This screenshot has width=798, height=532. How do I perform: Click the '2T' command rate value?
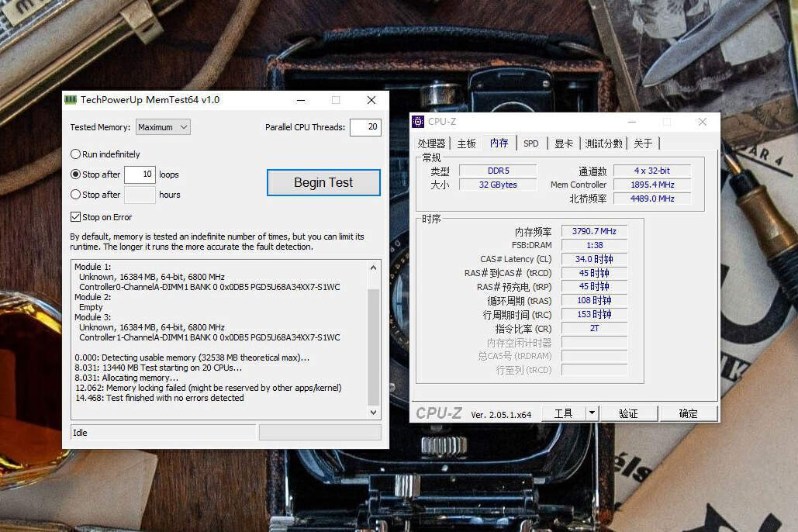[x=594, y=328]
